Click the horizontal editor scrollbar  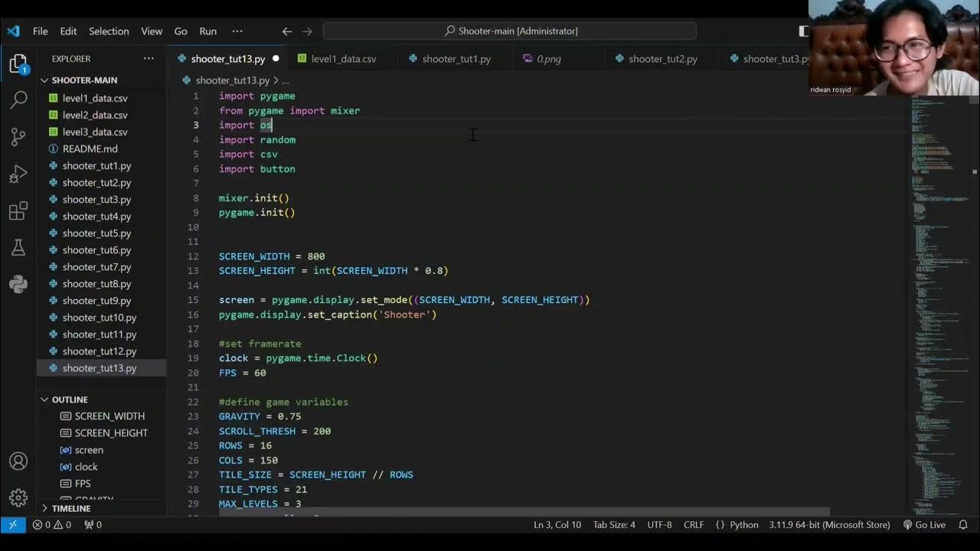[x=524, y=511]
